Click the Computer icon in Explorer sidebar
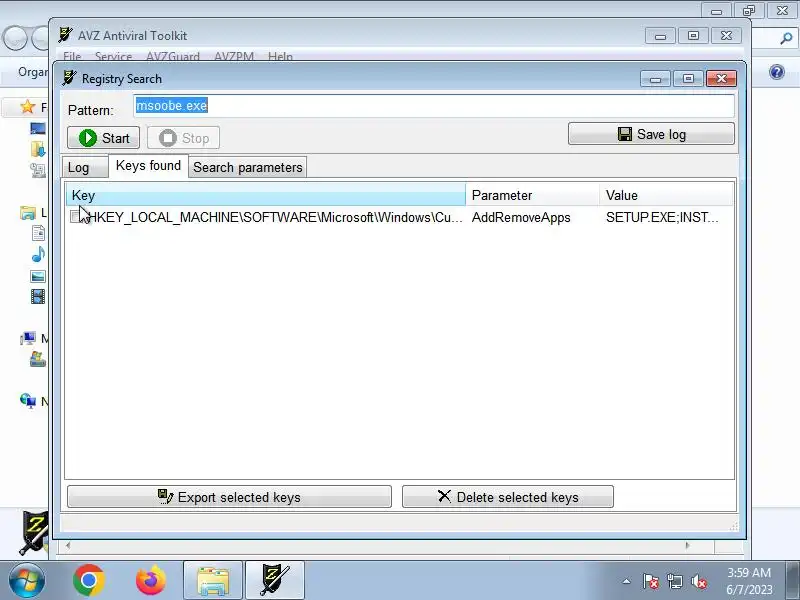The image size is (800, 600). coord(28,338)
